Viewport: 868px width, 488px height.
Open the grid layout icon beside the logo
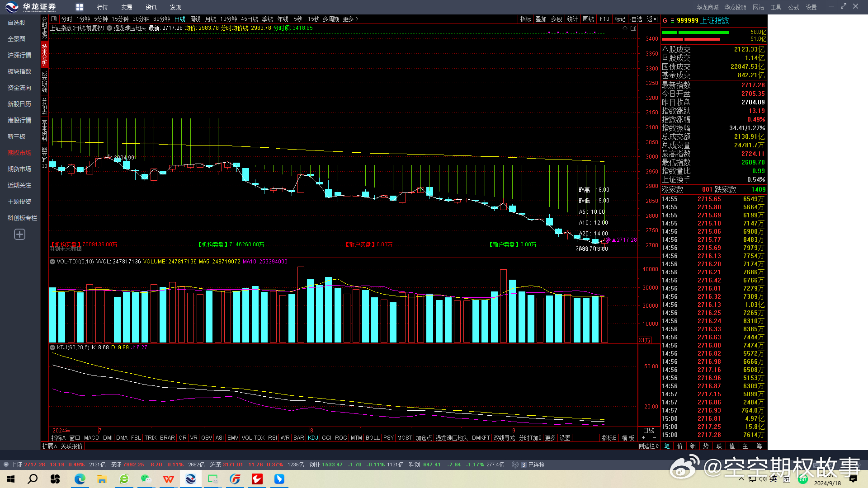pos(80,7)
